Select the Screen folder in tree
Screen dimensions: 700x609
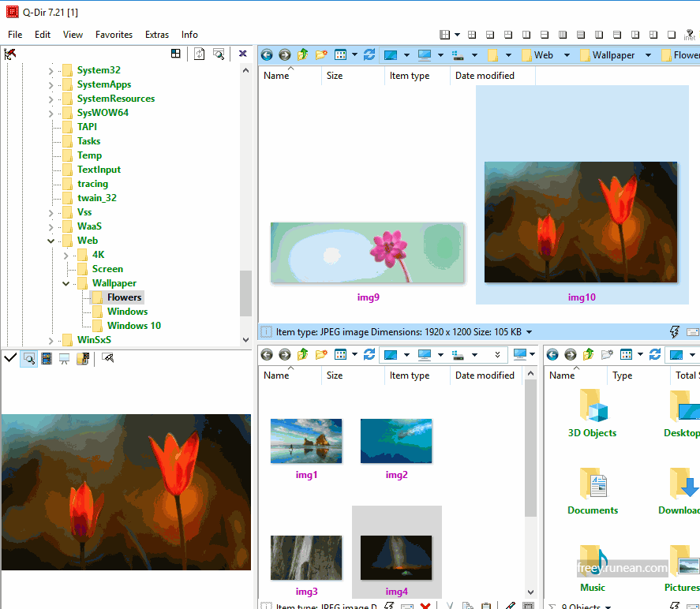[107, 269]
